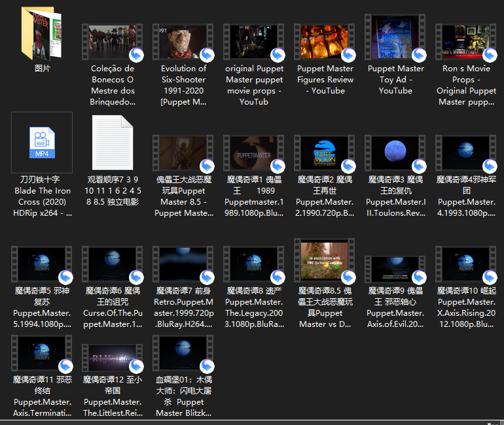Viewport: 504px width, 425px height.
Task: Click file name '刀刃铁十字 Blade The Iron Cross (2020)'
Action: 42,196
